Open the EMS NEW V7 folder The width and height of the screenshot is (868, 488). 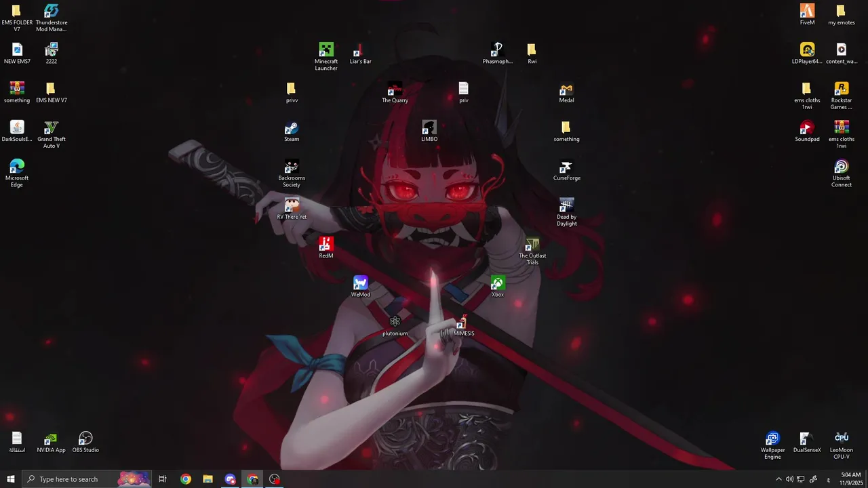click(51, 89)
